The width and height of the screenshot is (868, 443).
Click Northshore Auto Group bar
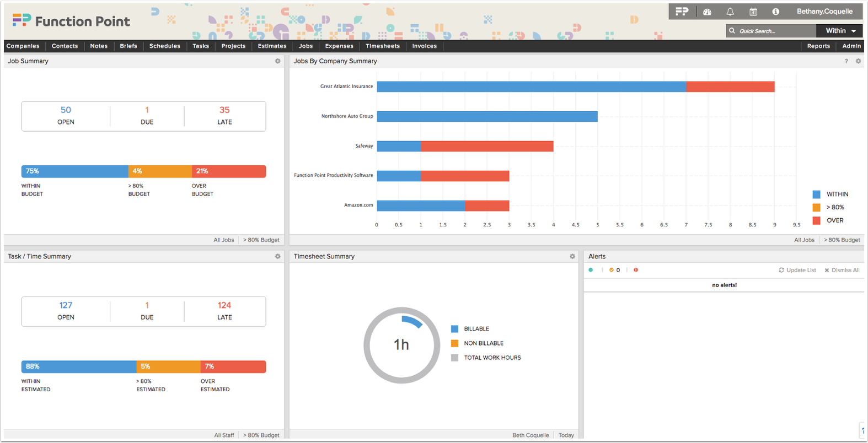coord(487,116)
